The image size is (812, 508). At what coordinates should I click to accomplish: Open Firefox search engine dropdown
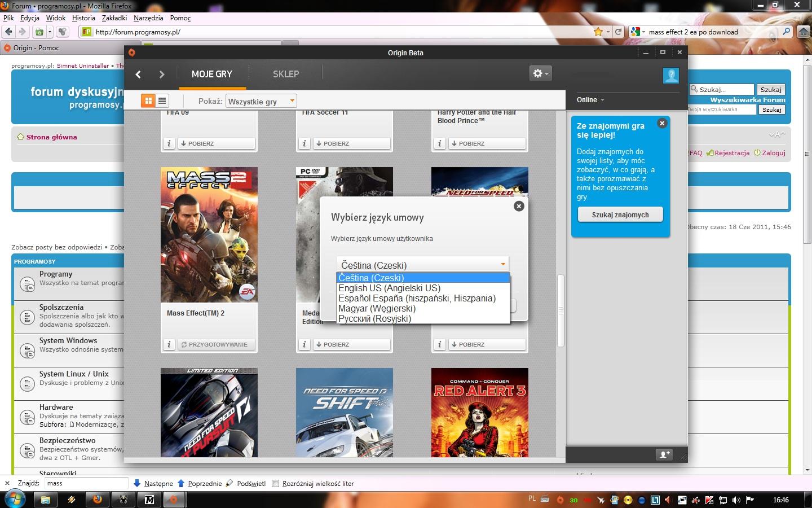pyautogui.click(x=638, y=32)
